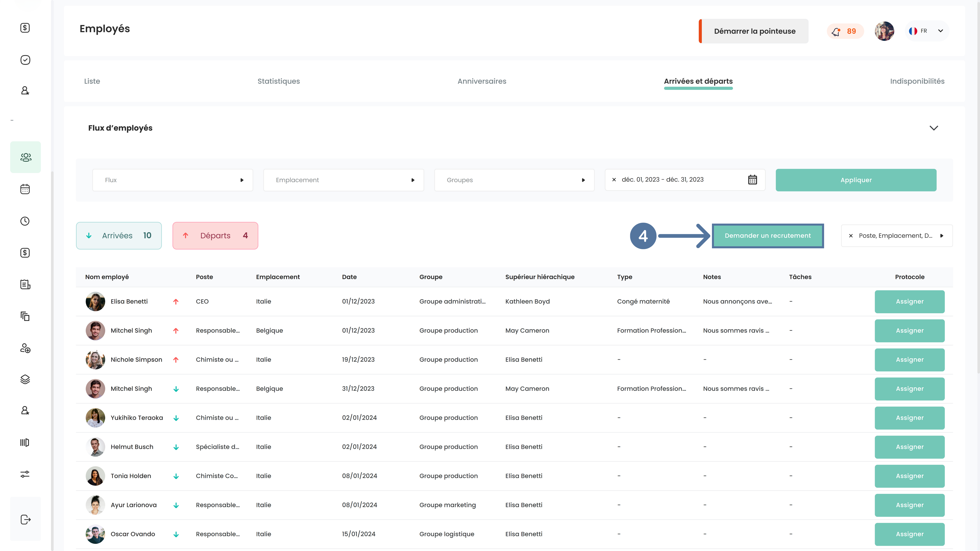Viewport: 980px width, 551px height.
Task: Open the user profile avatar
Action: [884, 31]
